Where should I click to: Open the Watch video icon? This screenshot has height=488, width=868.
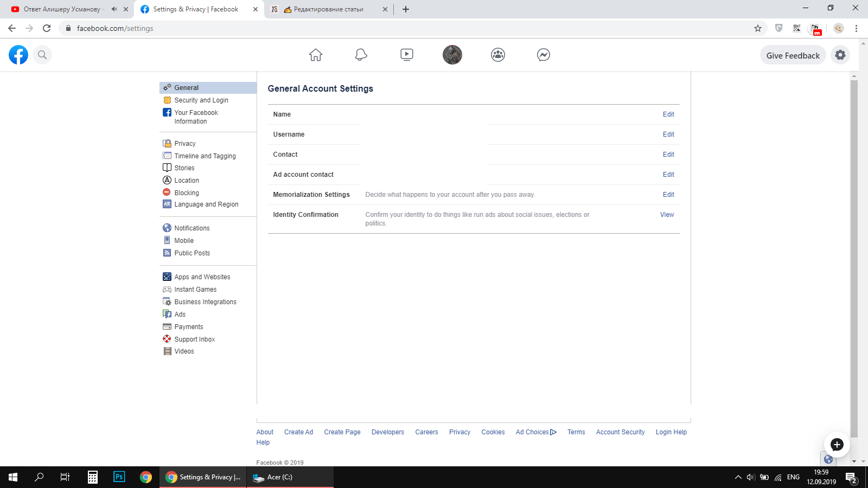tap(407, 55)
